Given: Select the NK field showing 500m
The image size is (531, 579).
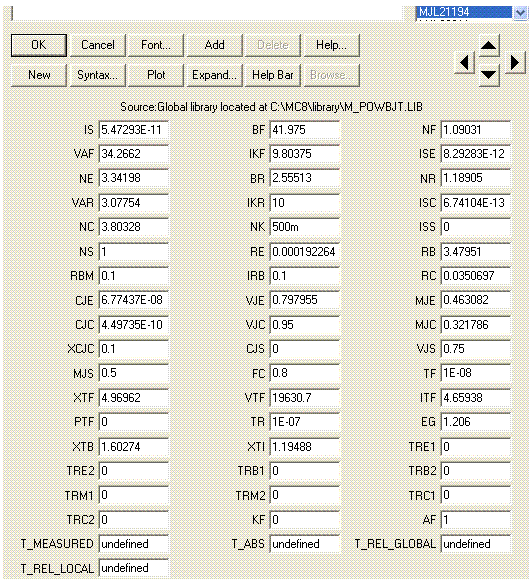Looking at the screenshot, I should click(305, 227).
